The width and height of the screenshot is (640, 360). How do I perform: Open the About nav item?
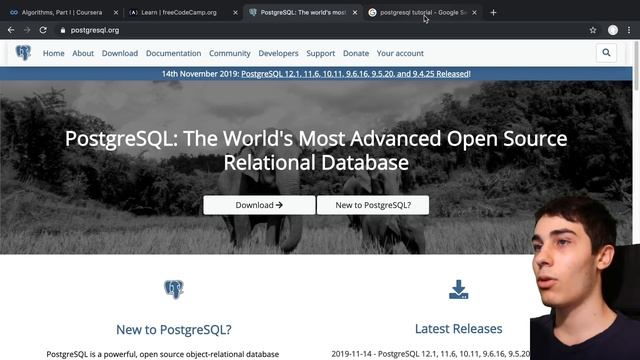tap(83, 53)
